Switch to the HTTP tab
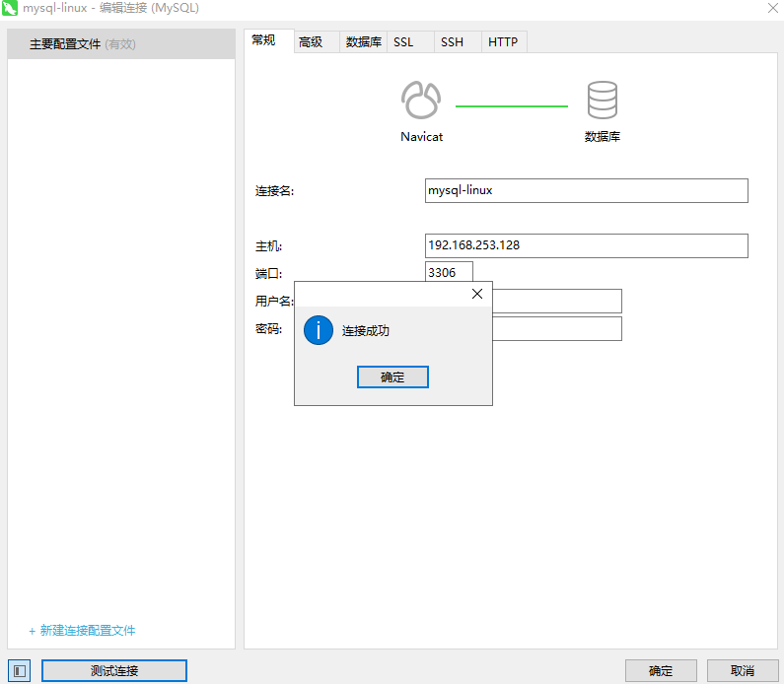The image size is (784, 684). 503,42
